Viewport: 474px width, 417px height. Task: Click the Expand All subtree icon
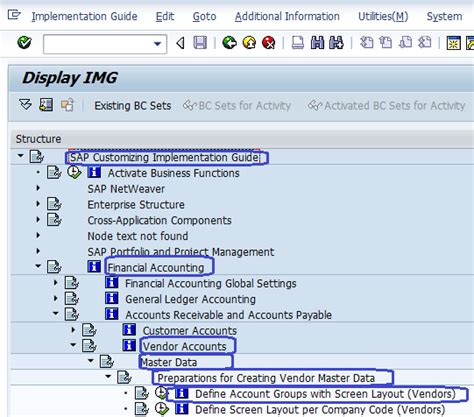tap(25, 105)
